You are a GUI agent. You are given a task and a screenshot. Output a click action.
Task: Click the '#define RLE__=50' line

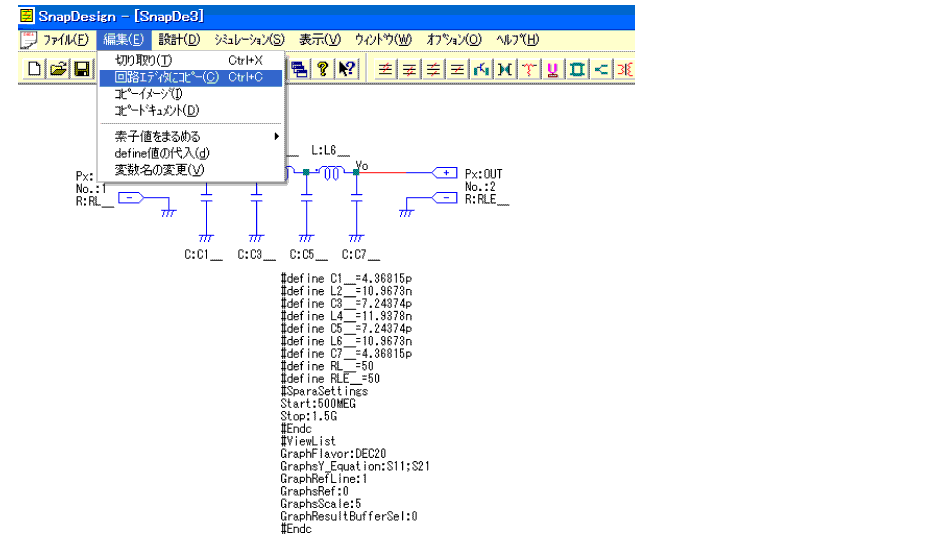[x=330, y=379]
